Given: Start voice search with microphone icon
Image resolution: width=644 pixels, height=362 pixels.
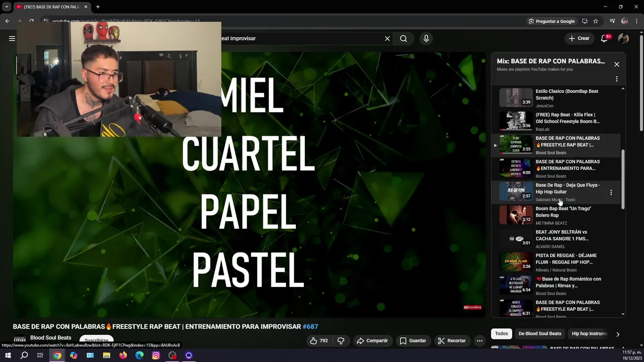Looking at the screenshot, I should [426, 38].
